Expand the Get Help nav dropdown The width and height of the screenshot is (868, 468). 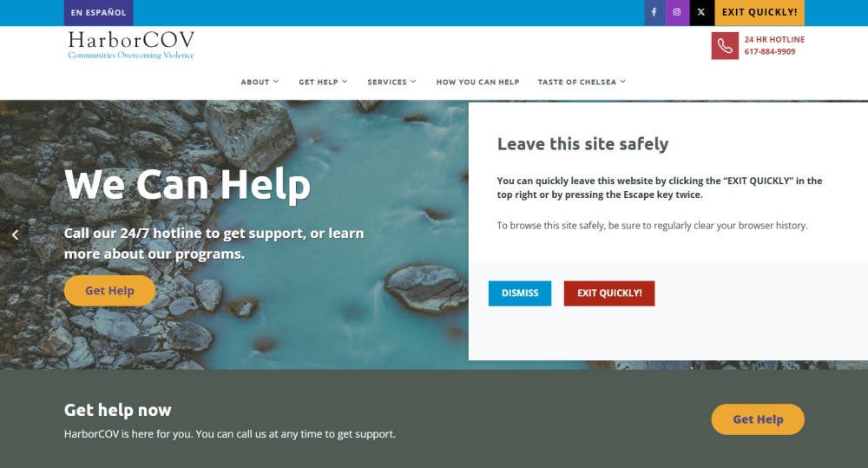323,82
